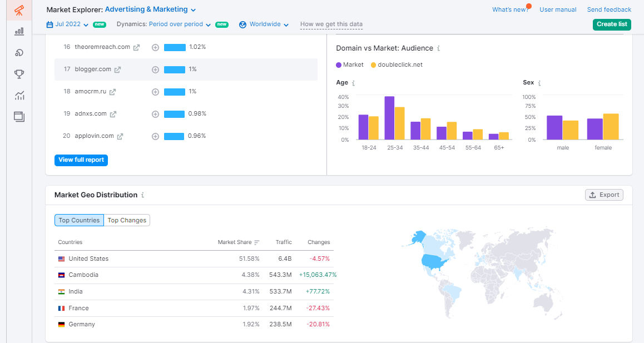
Task: Click the line graph sidebar icon
Action: pyautogui.click(x=19, y=96)
